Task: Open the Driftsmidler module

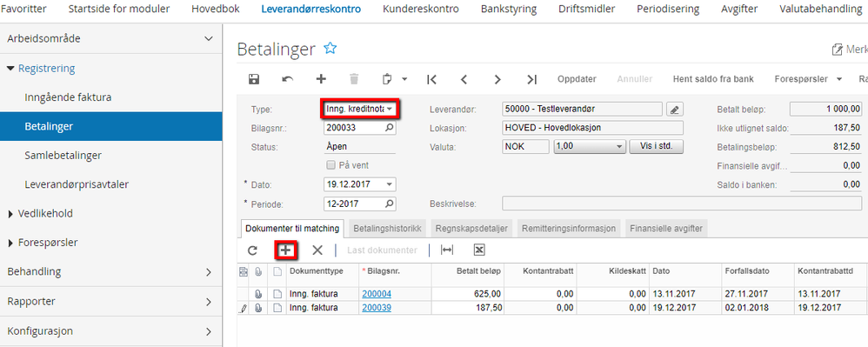Action: tap(586, 9)
